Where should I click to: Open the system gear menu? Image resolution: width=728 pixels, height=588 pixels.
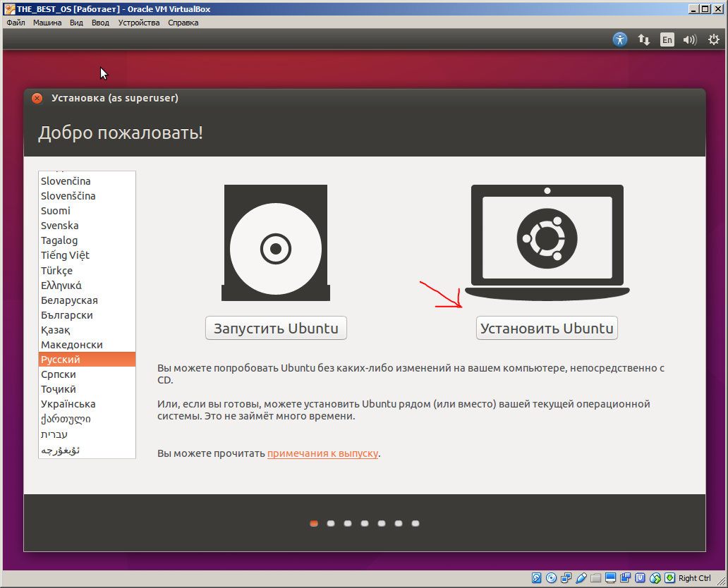(x=714, y=39)
